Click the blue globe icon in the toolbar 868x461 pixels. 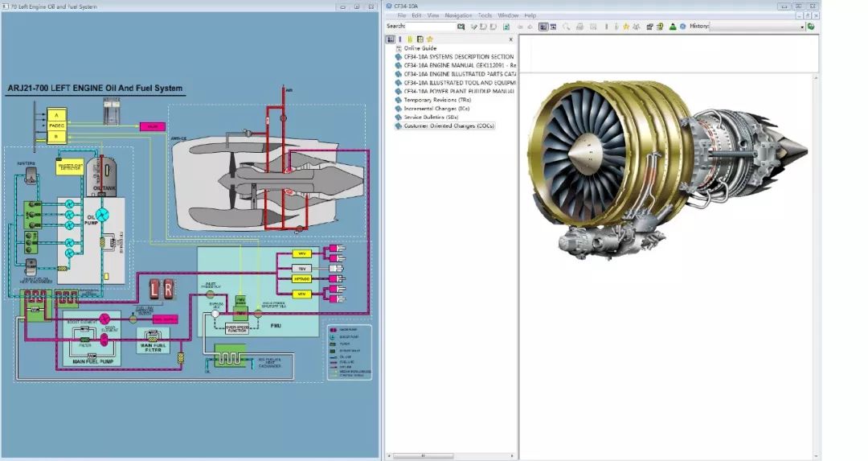point(682,27)
